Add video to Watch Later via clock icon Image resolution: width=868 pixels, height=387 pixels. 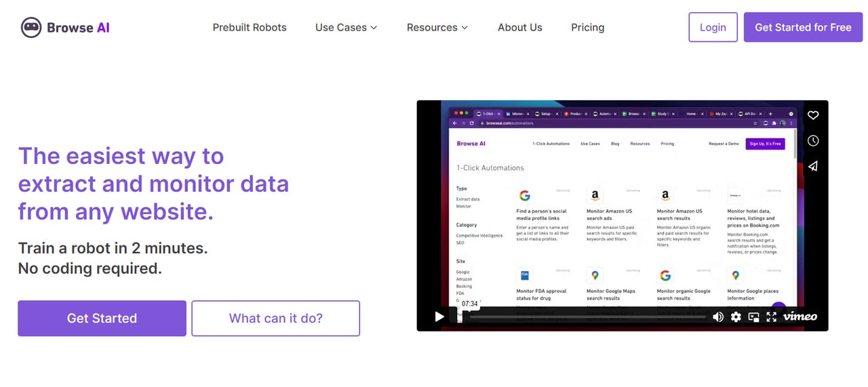pyautogui.click(x=813, y=140)
